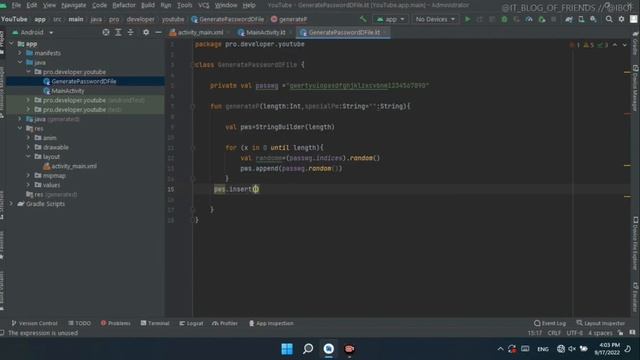Collapse the layout folder

click(x=28, y=157)
